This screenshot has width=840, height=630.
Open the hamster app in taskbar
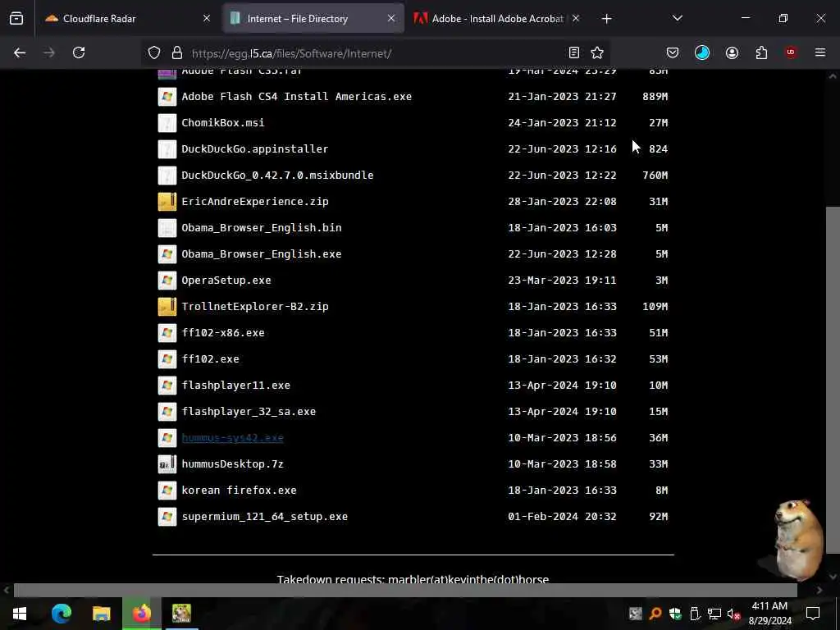pos(181,614)
